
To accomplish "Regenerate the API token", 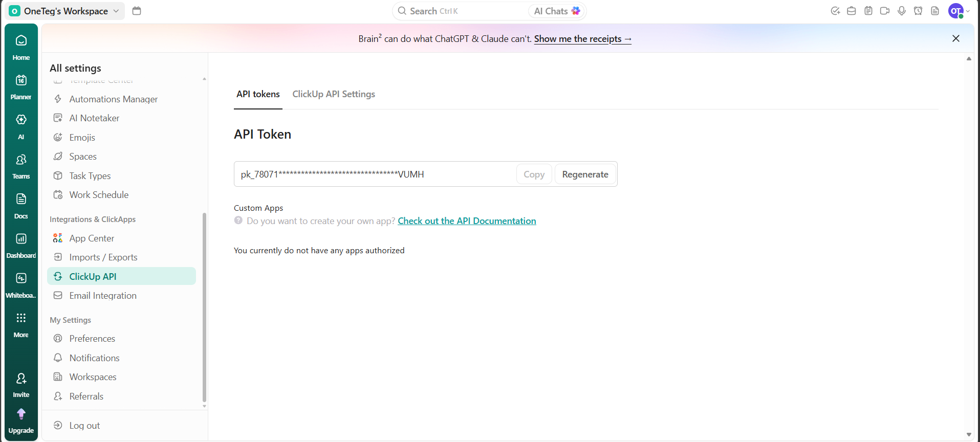I will pos(585,174).
